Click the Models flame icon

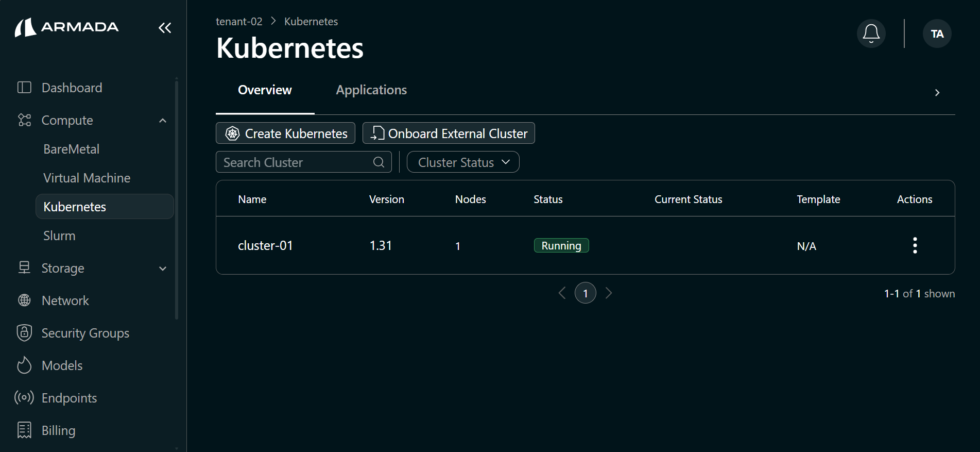(24, 365)
